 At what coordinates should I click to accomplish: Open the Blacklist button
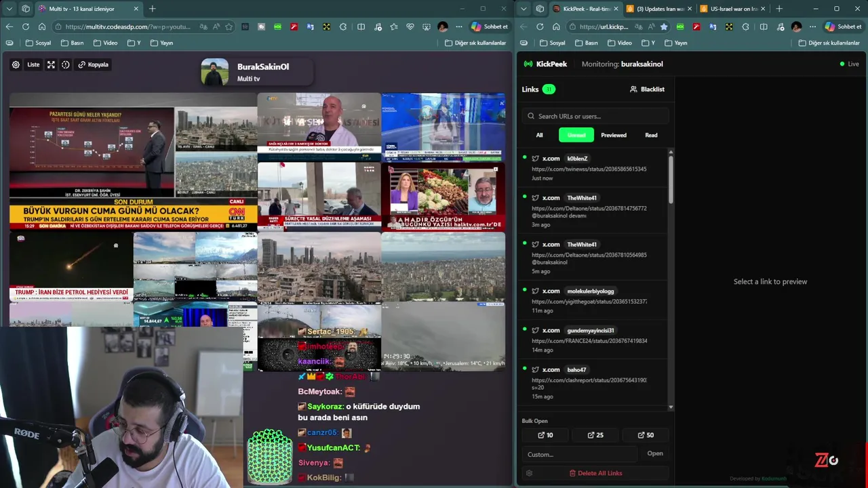pos(647,89)
